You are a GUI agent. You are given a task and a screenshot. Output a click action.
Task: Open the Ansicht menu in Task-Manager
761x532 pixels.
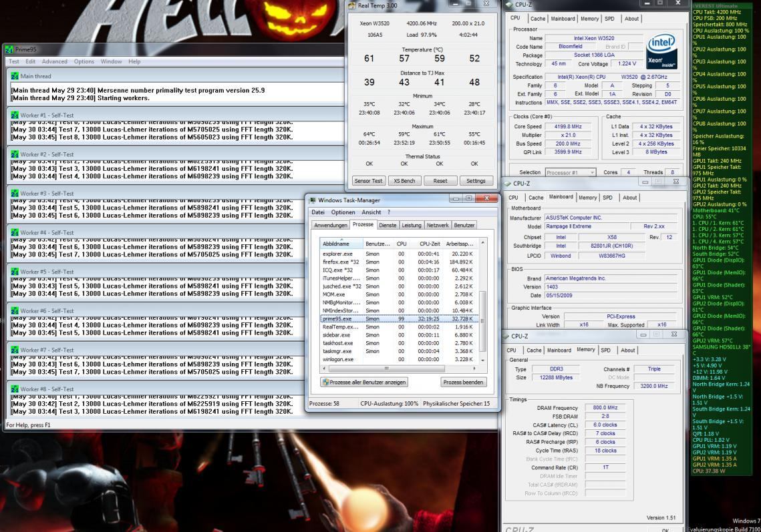[x=371, y=212]
